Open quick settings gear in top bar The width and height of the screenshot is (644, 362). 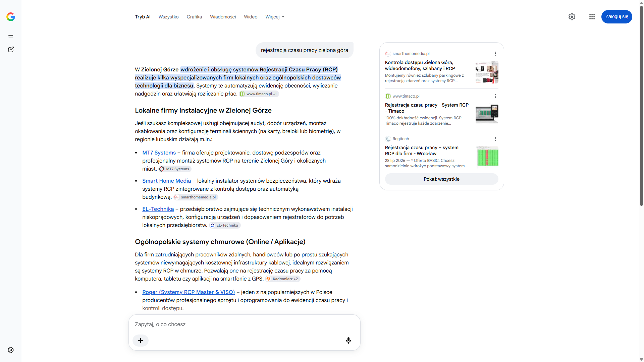pos(572,17)
